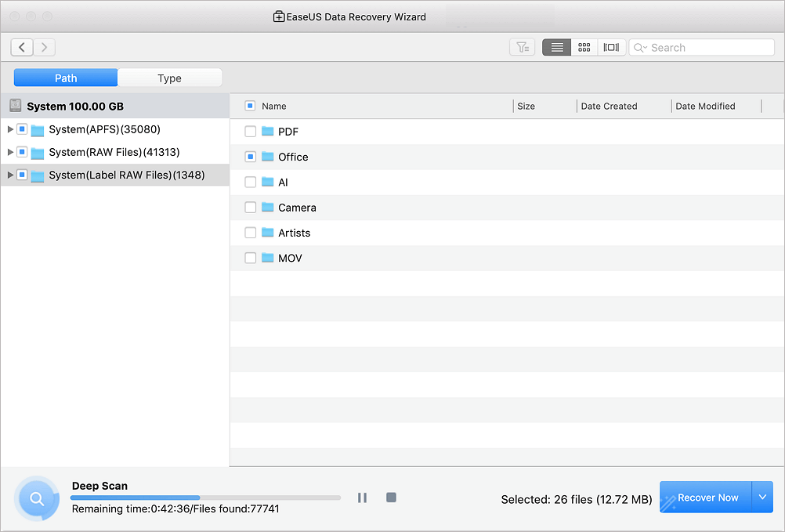Sort by the Date Modified column header
The height and width of the screenshot is (532, 785).
pyautogui.click(x=705, y=106)
